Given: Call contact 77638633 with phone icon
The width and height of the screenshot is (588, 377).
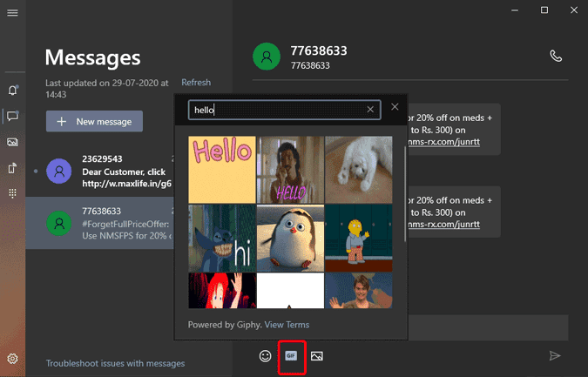Looking at the screenshot, I should pos(556,57).
